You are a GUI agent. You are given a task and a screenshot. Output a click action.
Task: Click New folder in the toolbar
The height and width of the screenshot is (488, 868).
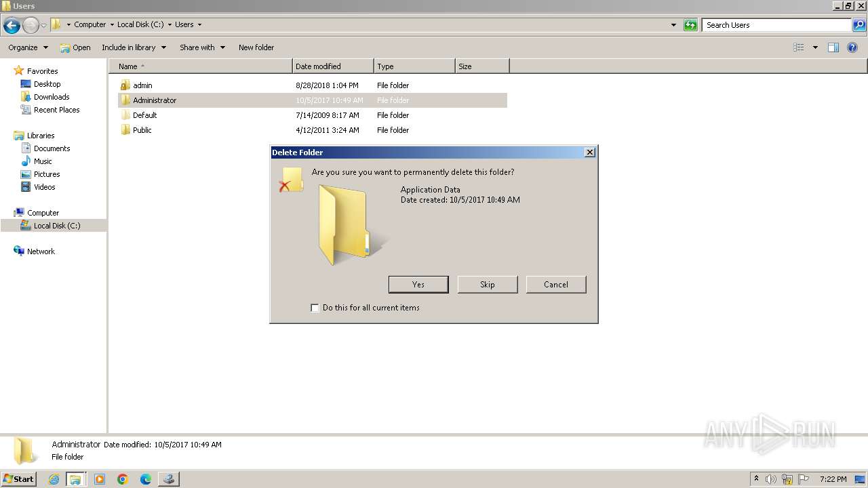[x=256, y=47]
